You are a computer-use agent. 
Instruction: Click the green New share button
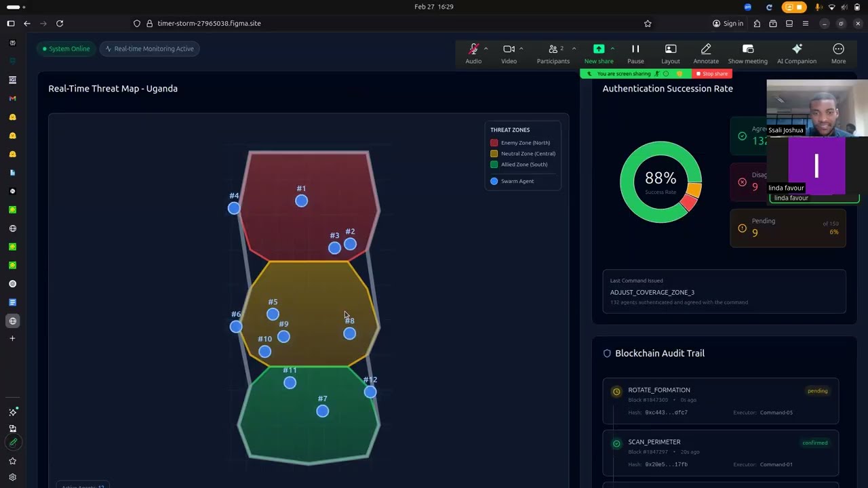click(x=599, y=54)
